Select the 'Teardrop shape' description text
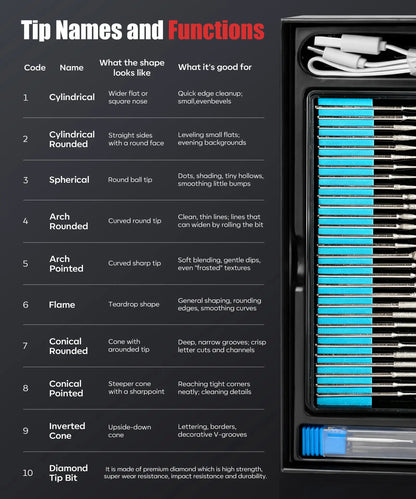 pos(134,304)
